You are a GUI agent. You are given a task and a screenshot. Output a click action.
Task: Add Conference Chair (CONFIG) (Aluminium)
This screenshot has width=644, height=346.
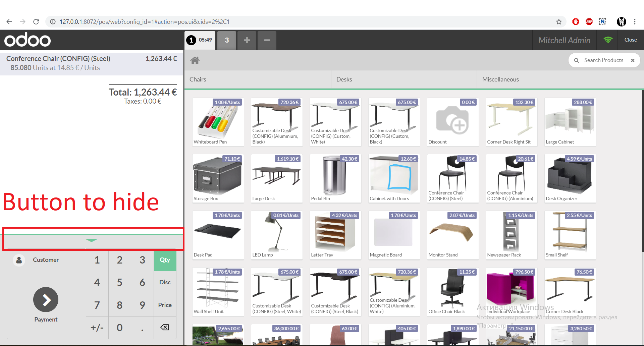point(512,179)
